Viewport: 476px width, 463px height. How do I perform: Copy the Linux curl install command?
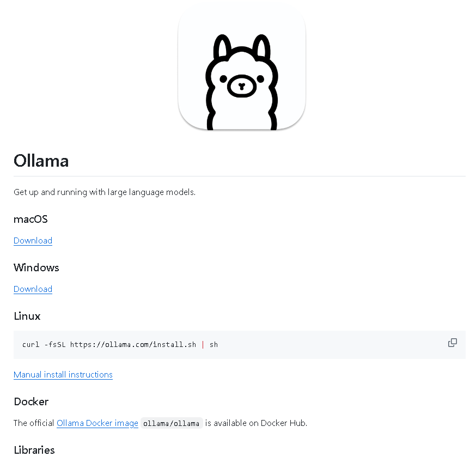453,343
